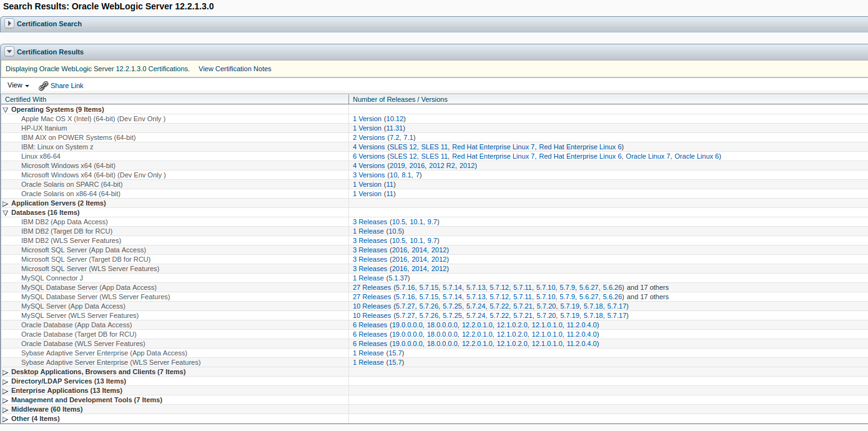The image size is (868, 431).
Task: Expand Enterprise Applications (13 Items) node
Action: click(x=6, y=390)
